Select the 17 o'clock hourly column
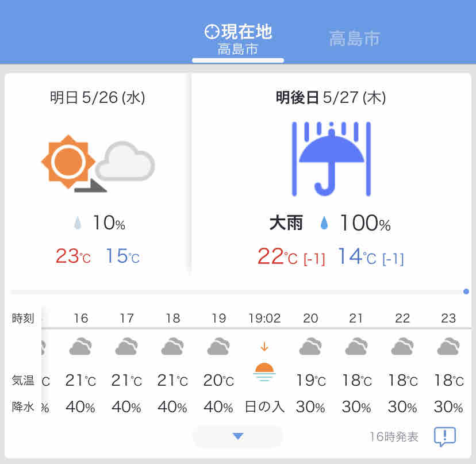This screenshot has height=464, width=476. coord(126,362)
